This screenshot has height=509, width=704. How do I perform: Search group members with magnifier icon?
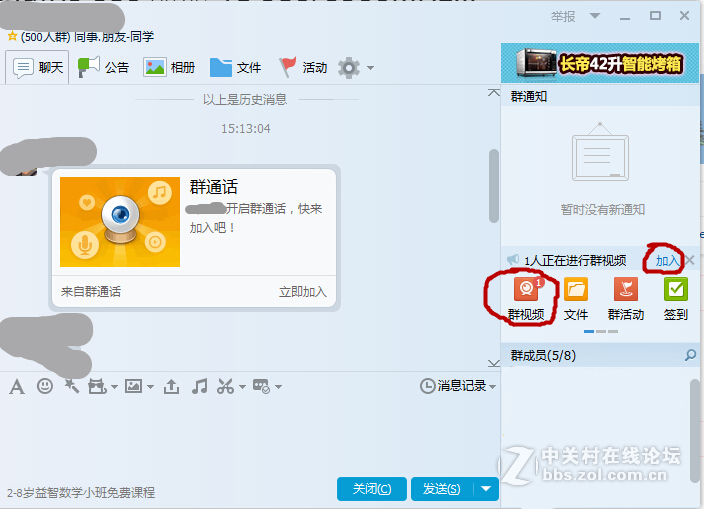690,355
